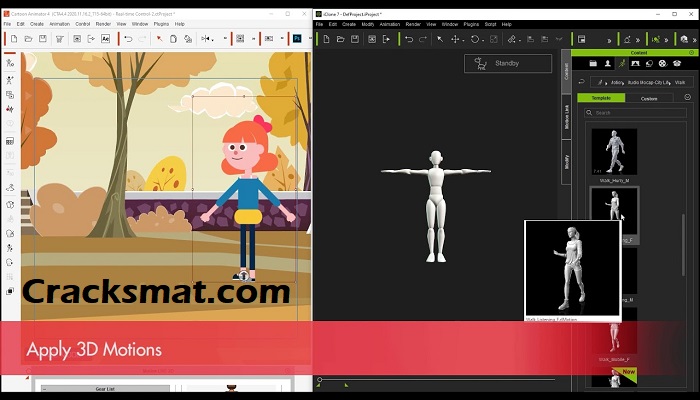This screenshot has width=700, height=400.
Task: Click the Project folder icon in Content panel
Action: tap(593, 63)
